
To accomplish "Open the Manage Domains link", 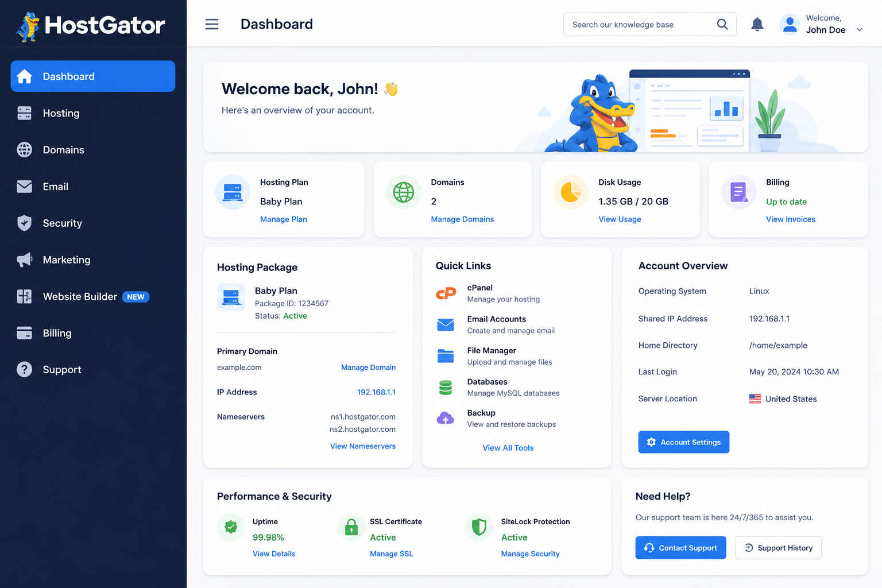I will [x=462, y=219].
